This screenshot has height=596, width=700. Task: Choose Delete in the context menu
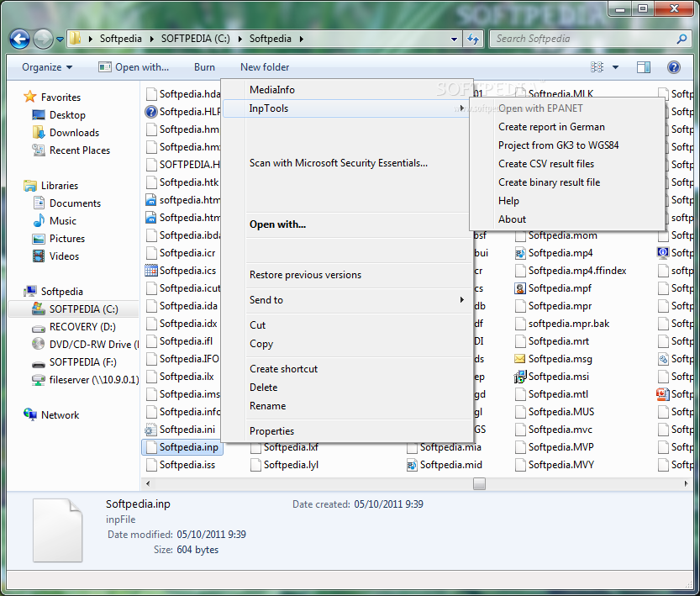click(x=346, y=388)
